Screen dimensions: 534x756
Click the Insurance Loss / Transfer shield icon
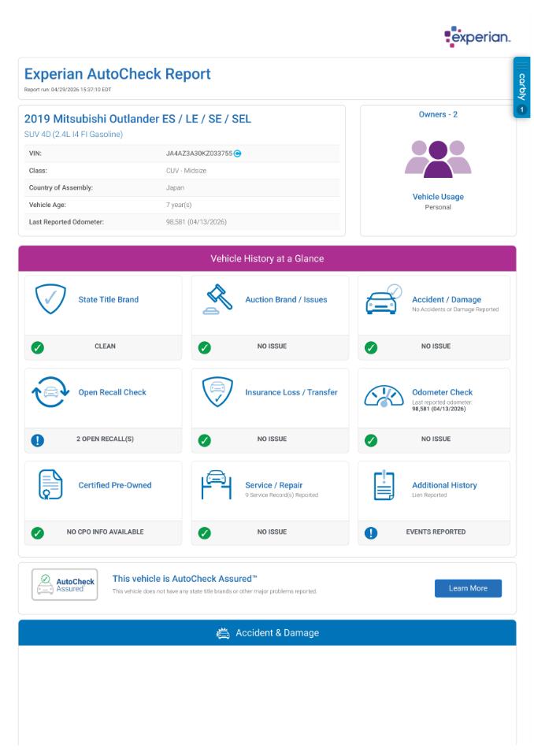tap(217, 392)
